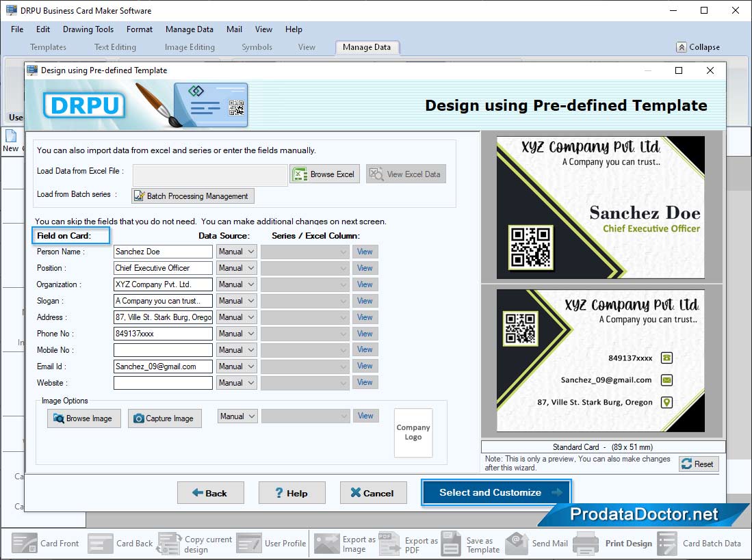Open Image Options Manual dropdown
The width and height of the screenshot is (752, 560).
(238, 416)
